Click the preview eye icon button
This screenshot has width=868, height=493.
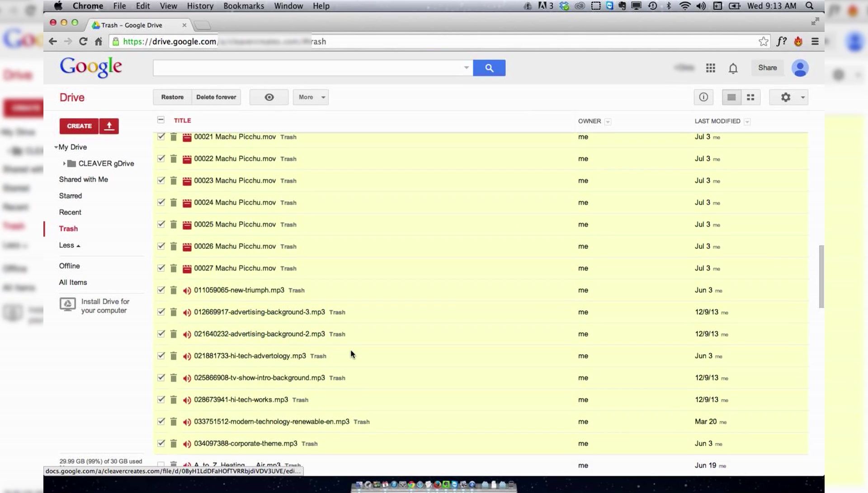269,97
